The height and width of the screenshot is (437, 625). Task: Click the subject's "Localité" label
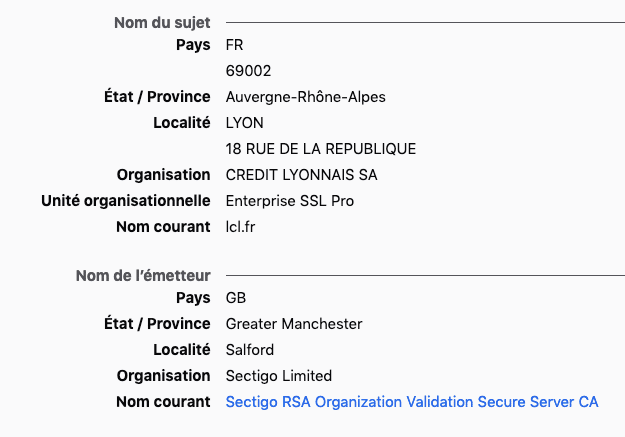tap(181, 123)
